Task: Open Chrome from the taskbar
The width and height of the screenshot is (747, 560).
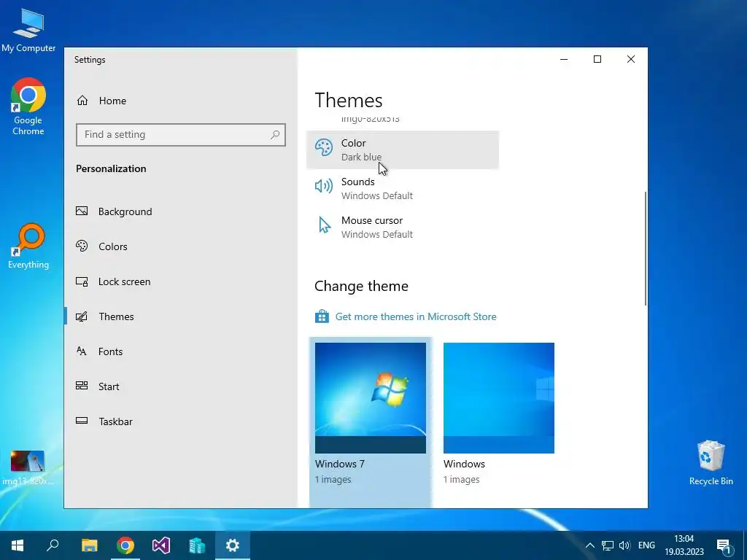Action: (125, 545)
